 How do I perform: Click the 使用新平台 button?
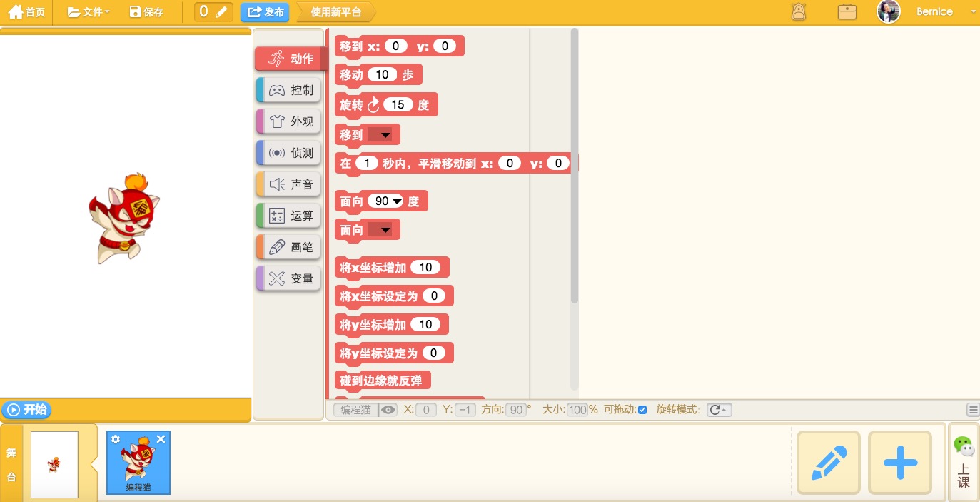click(335, 12)
